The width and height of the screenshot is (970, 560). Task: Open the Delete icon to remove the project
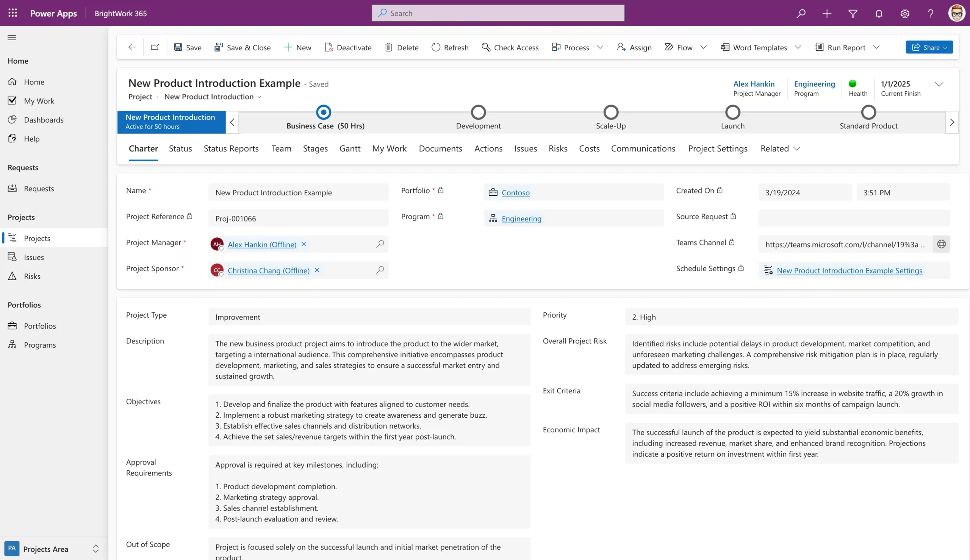click(389, 47)
